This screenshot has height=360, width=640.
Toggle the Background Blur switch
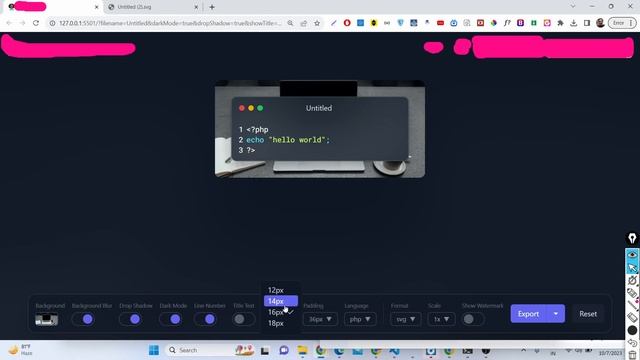tap(83, 319)
